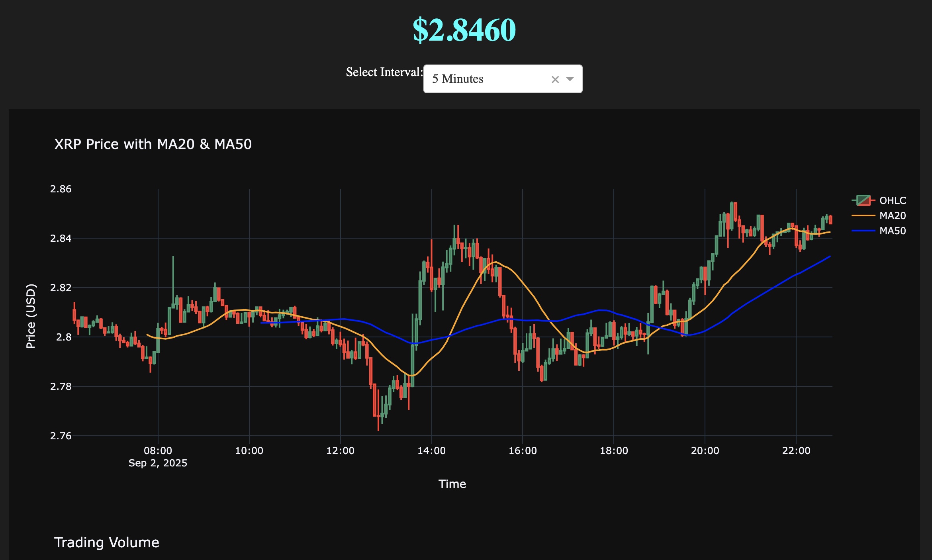Click the 22:00 time axis tick label
The width and height of the screenshot is (932, 560).
pyautogui.click(x=796, y=451)
